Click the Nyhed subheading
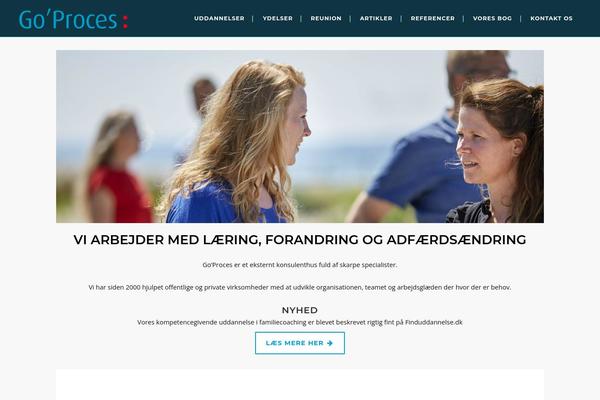Viewport: 600px width, 400px height. pos(300,310)
